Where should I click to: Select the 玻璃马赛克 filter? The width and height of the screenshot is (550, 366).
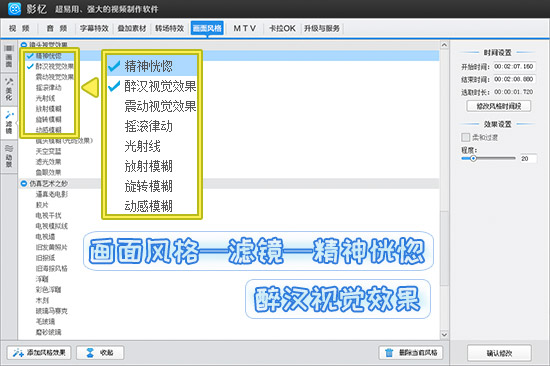pos(52,311)
